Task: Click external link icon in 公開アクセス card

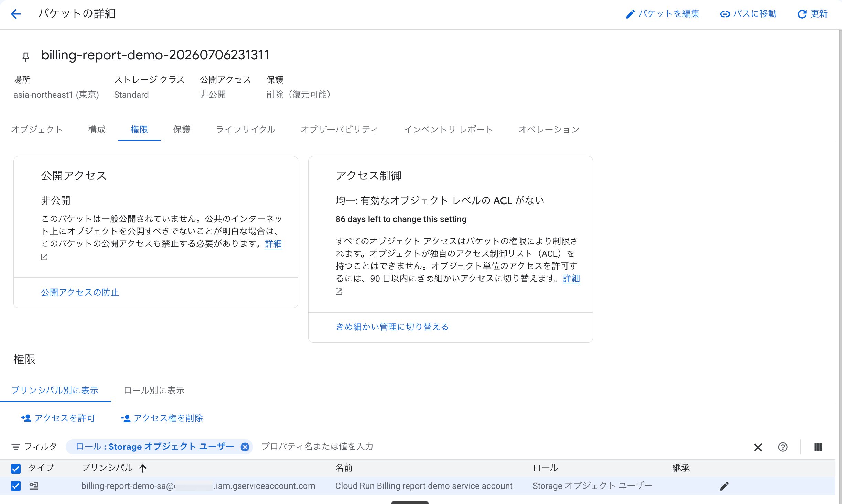Action: click(44, 257)
